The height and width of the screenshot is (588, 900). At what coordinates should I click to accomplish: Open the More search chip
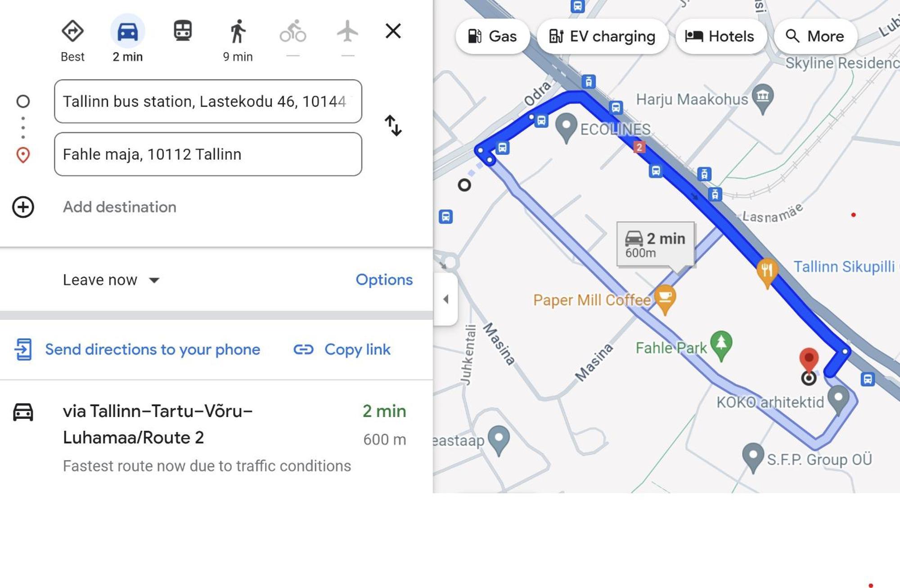815,36
